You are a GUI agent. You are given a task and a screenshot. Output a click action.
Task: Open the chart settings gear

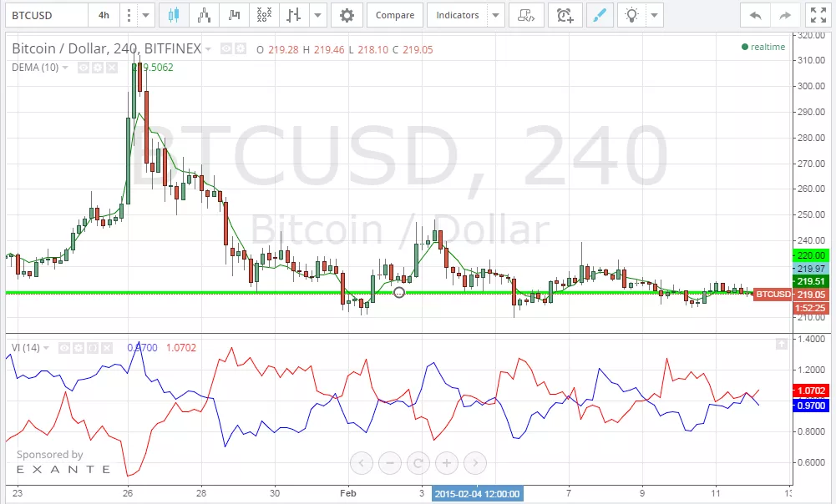pyautogui.click(x=347, y=15)
